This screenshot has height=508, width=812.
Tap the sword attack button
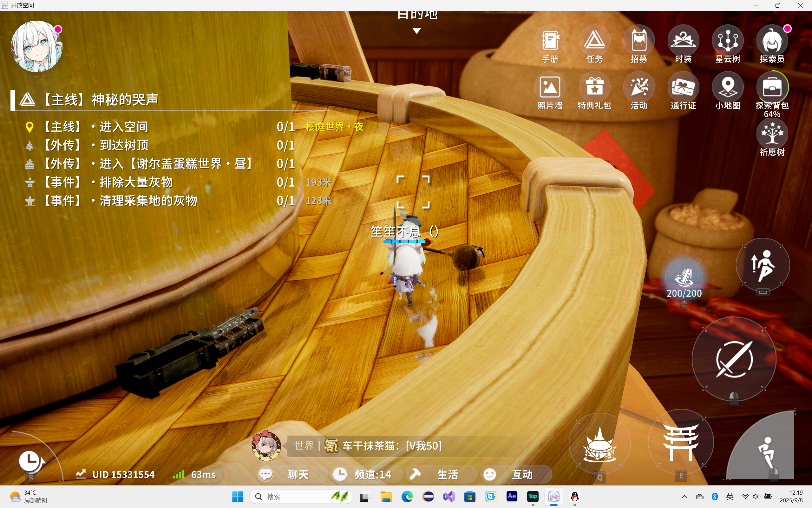point(734,359)
